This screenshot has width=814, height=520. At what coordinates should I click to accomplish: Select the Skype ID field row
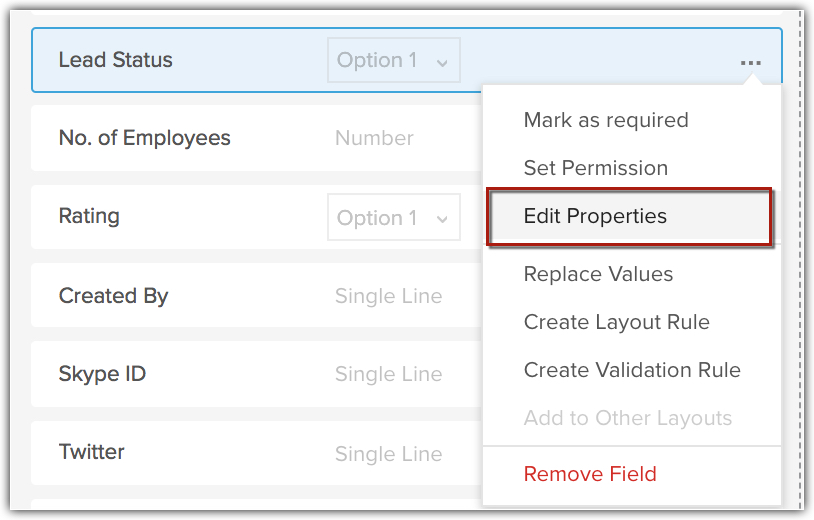tap(103, 374)
